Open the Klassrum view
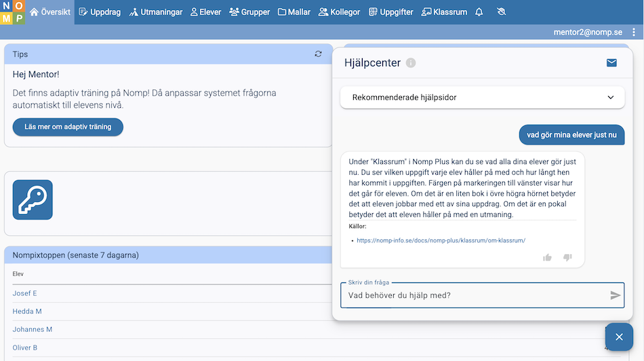 click(x=444, y=12)
